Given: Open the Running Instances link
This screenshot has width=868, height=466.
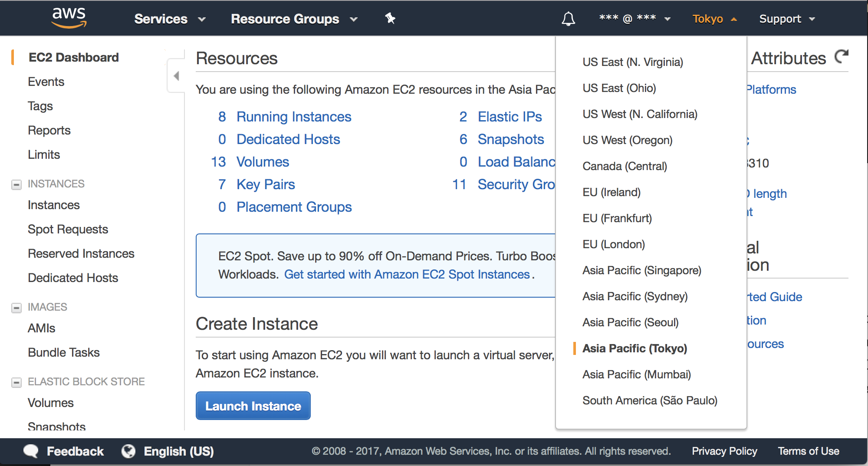Looking at the screenshot, I should (x=294, y=117).
